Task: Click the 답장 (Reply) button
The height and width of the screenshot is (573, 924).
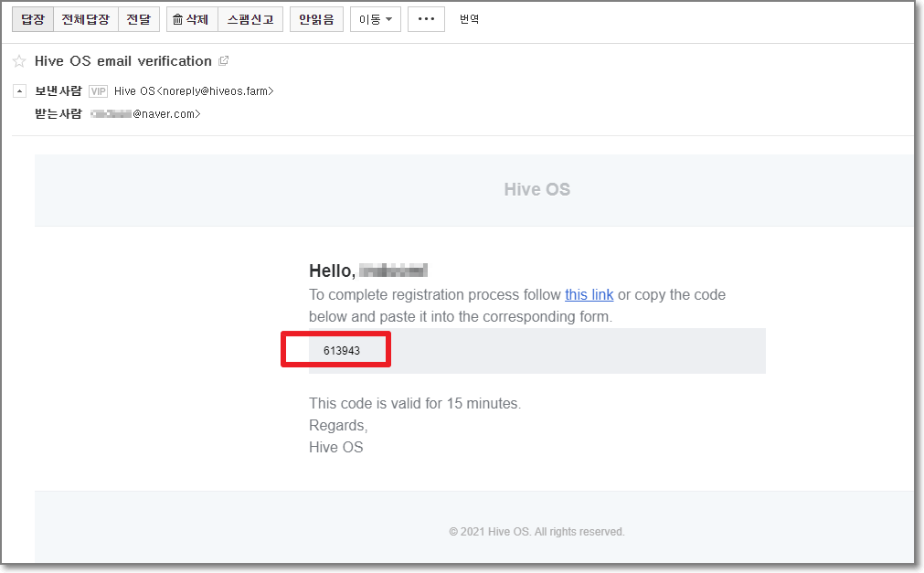Action: click(33, 19)
